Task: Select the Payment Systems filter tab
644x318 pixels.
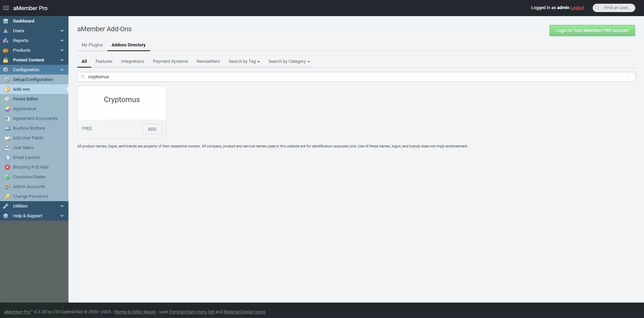Action: click(x=170, y=61)
